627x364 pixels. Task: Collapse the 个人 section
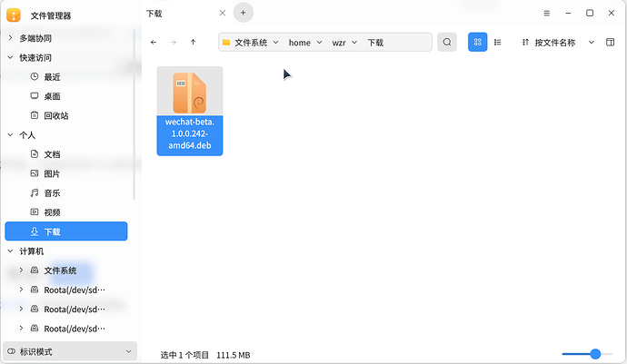(x=10, y=135)
